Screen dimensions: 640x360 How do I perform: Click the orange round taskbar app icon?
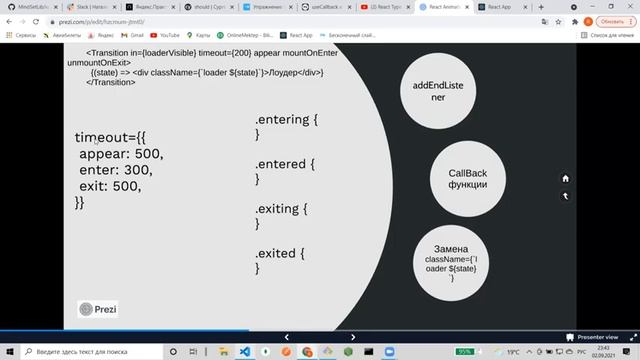(286, 351)
